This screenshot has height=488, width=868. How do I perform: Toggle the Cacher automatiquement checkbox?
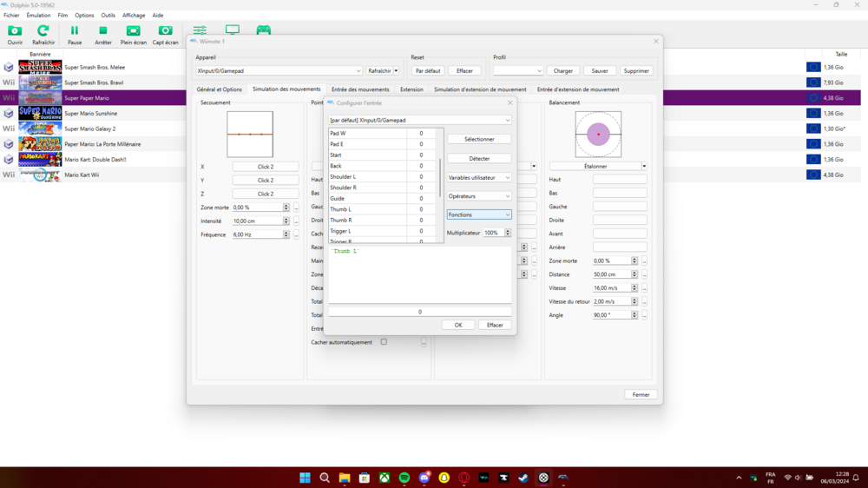click(x=384, y=342)
